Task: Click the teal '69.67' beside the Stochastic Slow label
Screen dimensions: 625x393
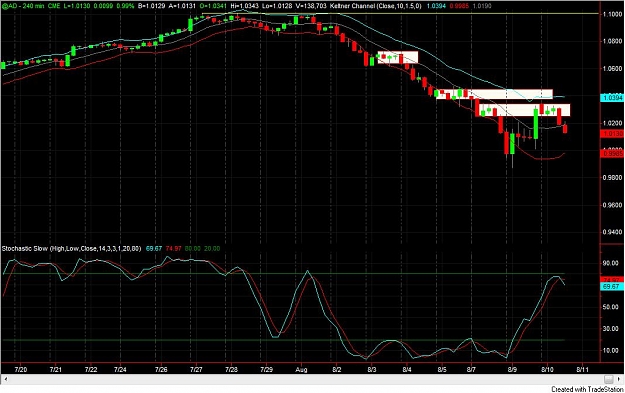Action: (154, 248)
